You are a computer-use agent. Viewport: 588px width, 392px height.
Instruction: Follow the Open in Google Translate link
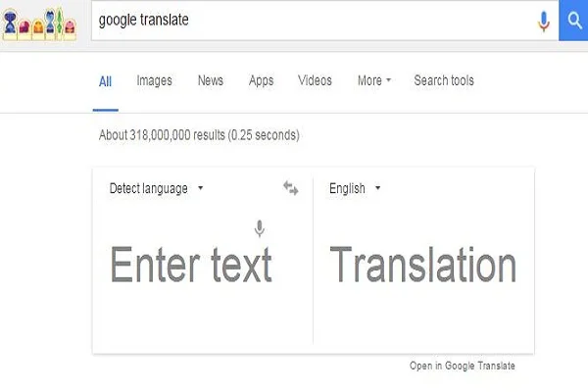pos(462,366)
